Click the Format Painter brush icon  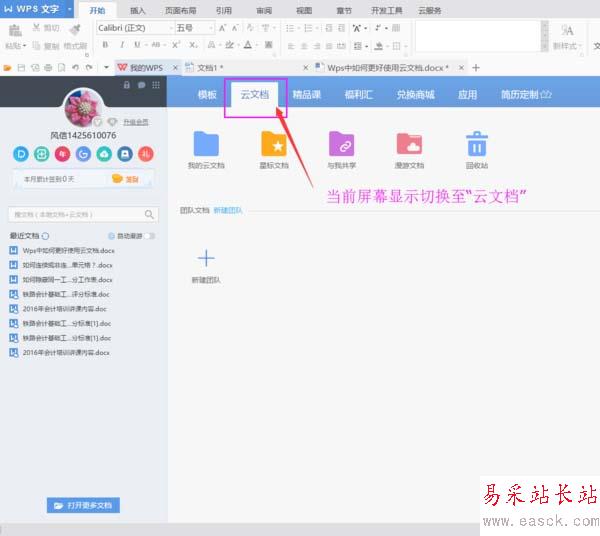point(75,29)
